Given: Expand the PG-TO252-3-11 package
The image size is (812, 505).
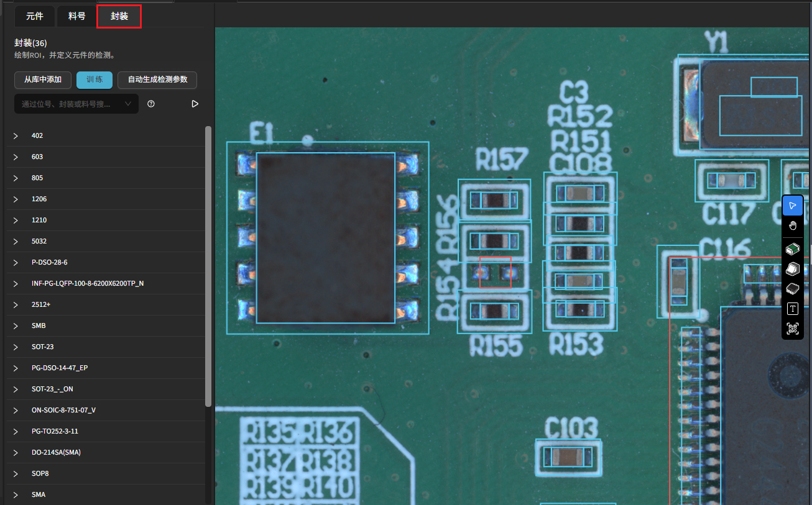Looking at the screenshot, I should pos(16,432).
